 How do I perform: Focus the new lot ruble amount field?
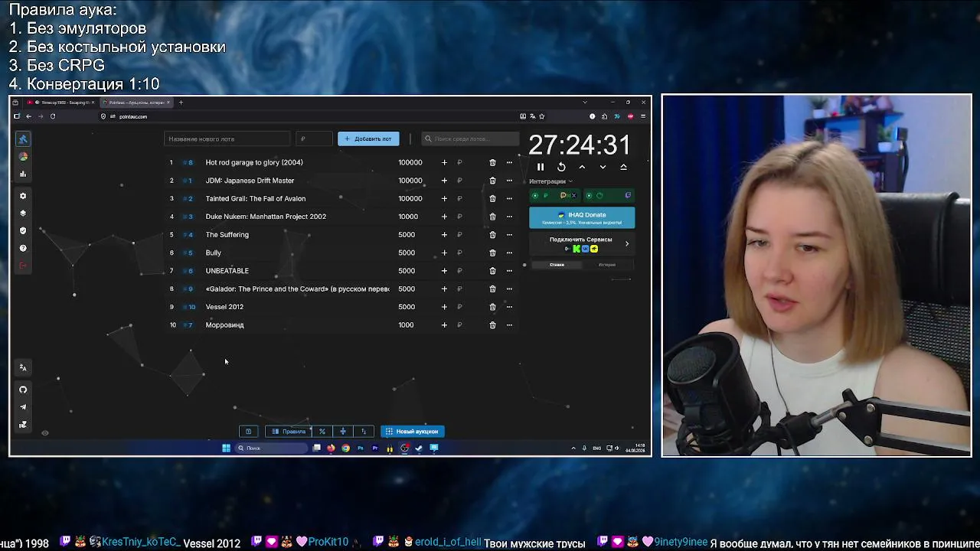314,139
